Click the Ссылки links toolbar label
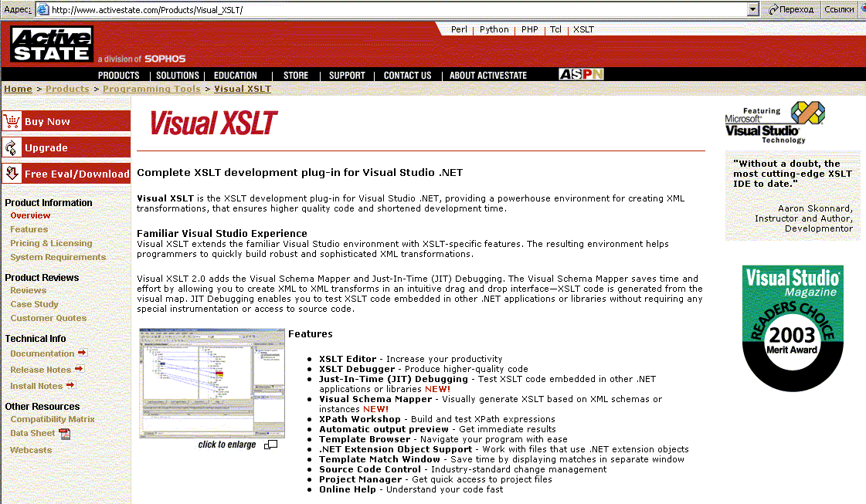 pyautogui.click(x=839, y=9)
